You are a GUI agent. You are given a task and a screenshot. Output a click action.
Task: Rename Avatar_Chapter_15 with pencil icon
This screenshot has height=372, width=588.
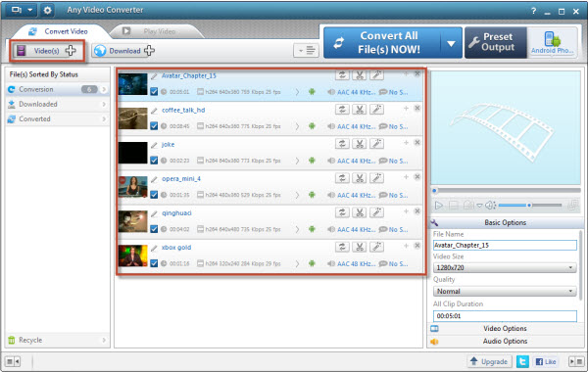[154, 76]
